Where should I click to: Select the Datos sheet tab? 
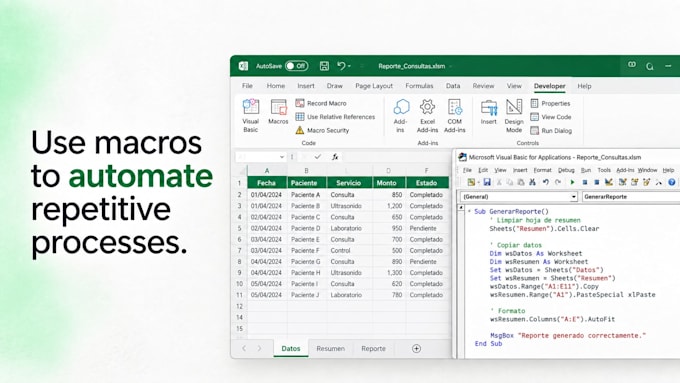pyautogui.click(x=291, y=348)
